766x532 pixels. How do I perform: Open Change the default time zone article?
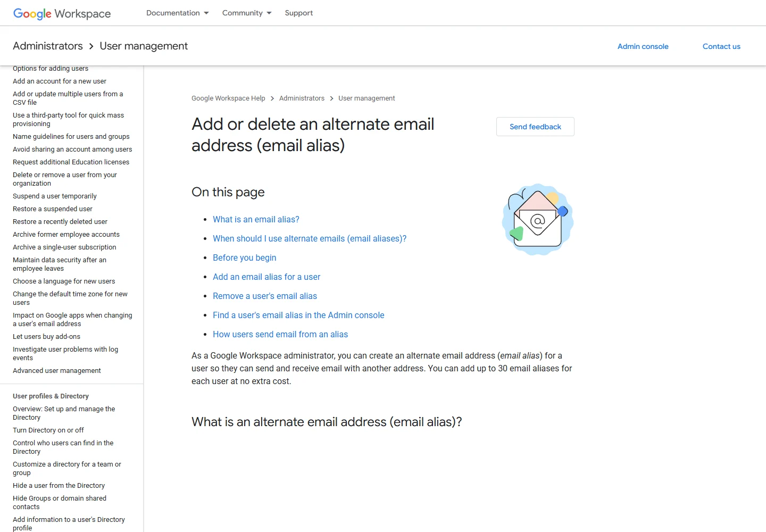pos(70,298)
